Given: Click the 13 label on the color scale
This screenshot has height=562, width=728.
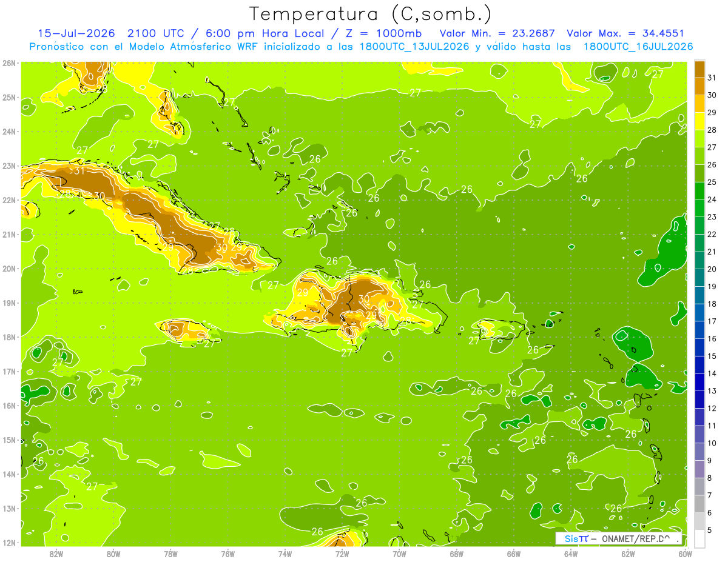Looking at the screenshot, I should click(x=713, y=391).
